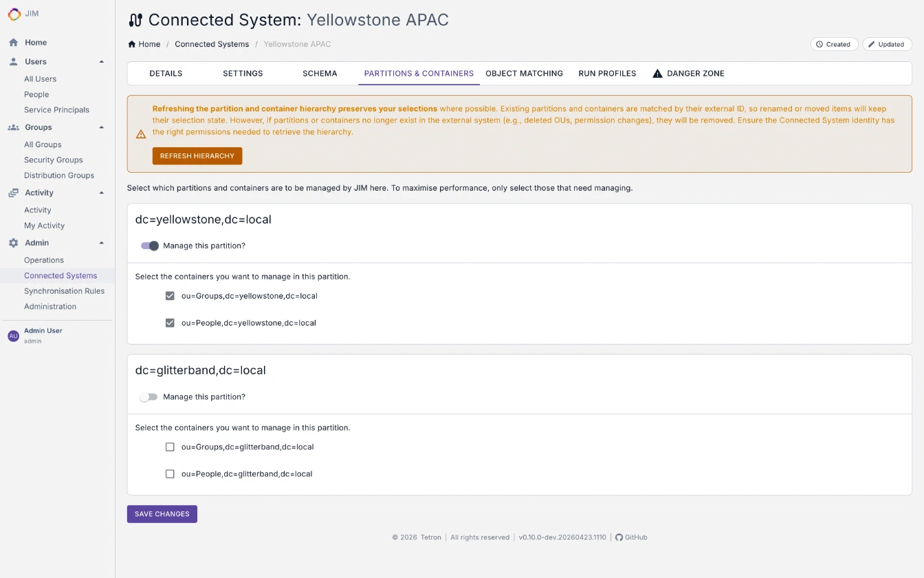Select the Users section icon
Screen dimensions: 924x578
13,61
